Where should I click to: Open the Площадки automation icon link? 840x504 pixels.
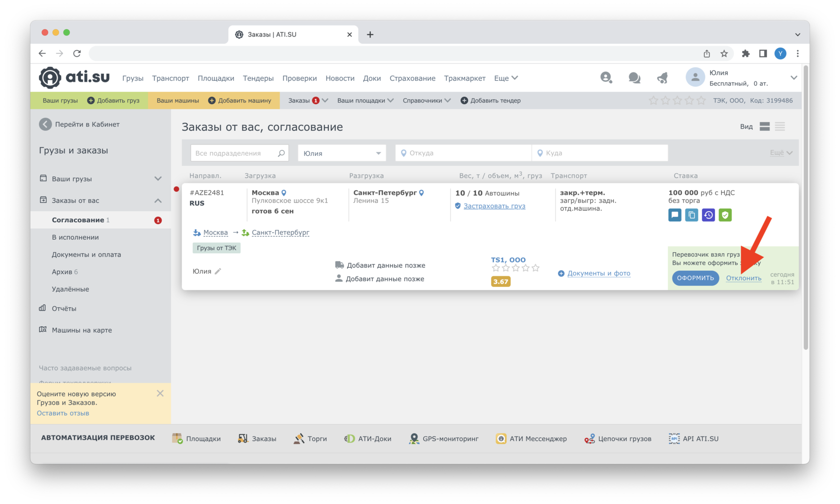coord(196,439)
